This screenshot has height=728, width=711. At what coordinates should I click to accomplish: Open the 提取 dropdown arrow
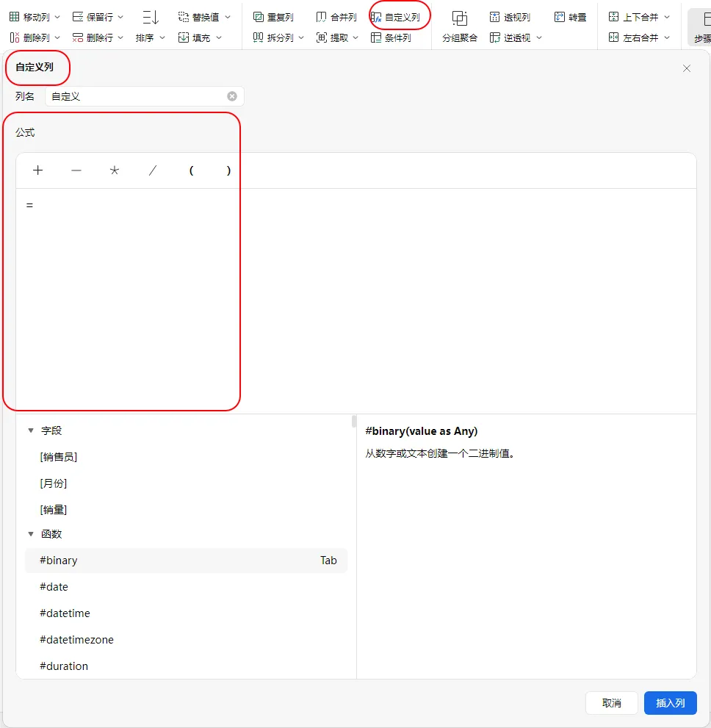(356, 37)
